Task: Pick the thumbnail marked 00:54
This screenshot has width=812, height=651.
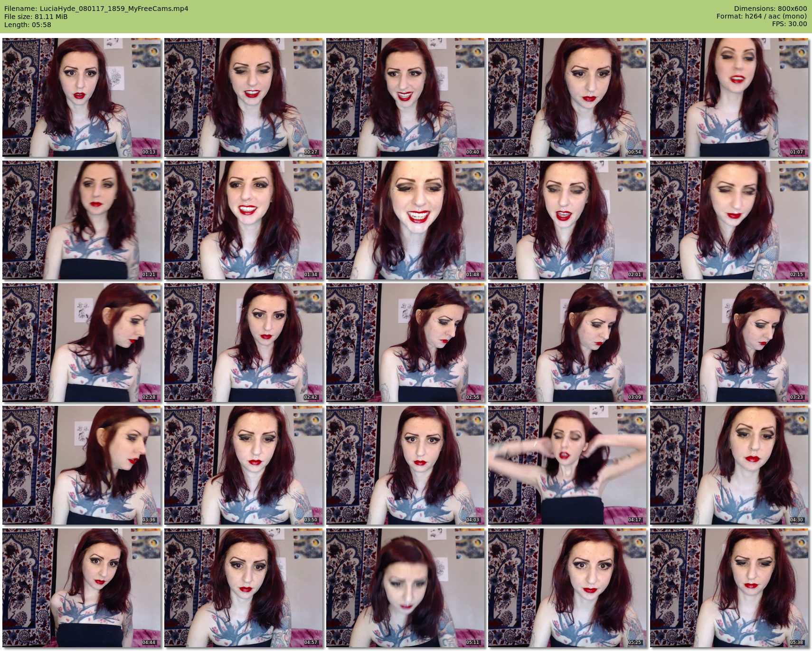Action: coord(567,97)
